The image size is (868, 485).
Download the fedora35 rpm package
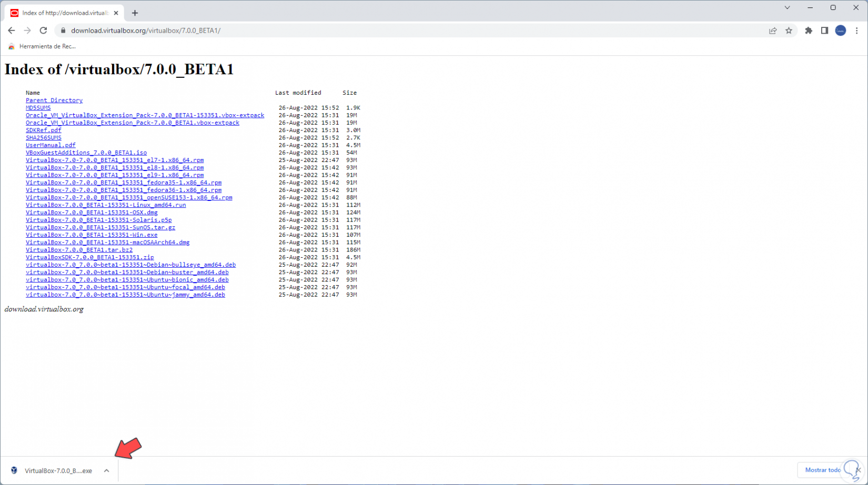click(124, 183)
